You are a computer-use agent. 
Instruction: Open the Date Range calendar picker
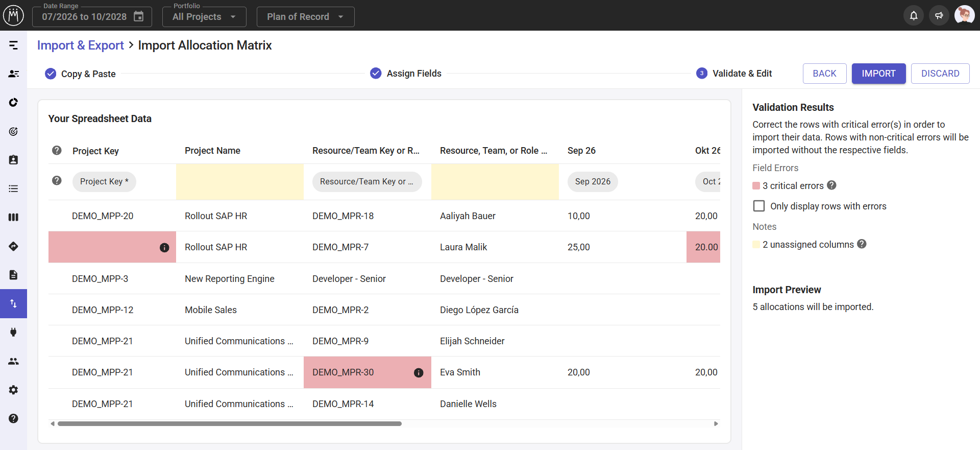tap(138, 17)
